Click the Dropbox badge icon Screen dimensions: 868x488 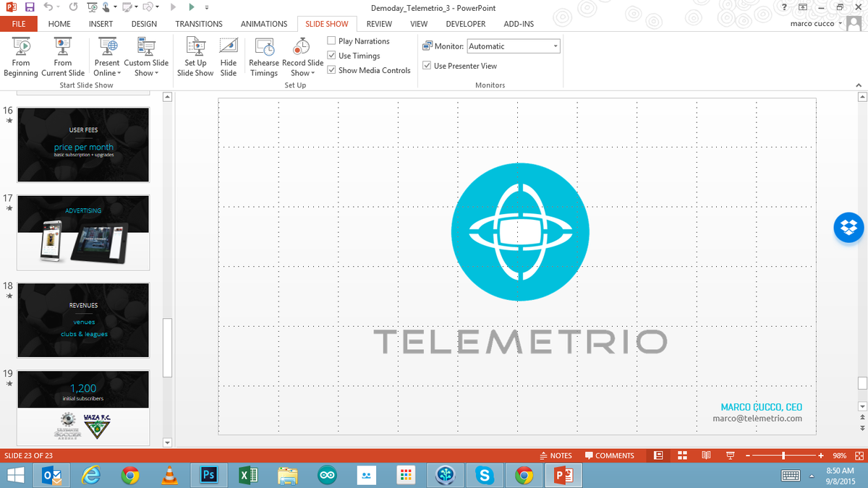click(x=849, y=228)
